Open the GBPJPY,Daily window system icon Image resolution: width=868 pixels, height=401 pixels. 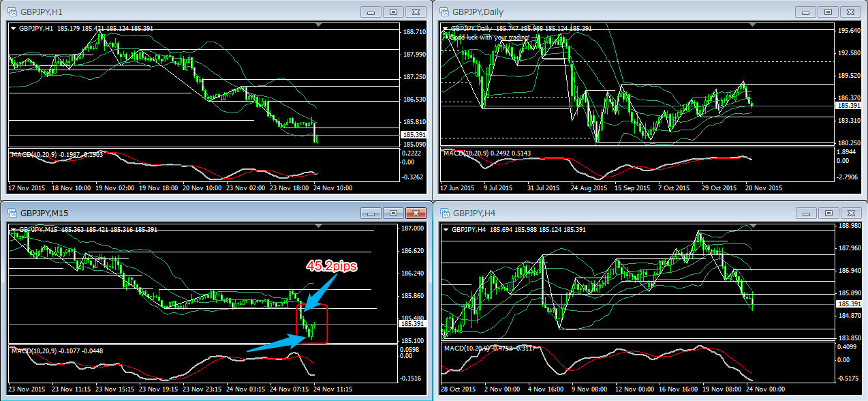click(444, 11)
